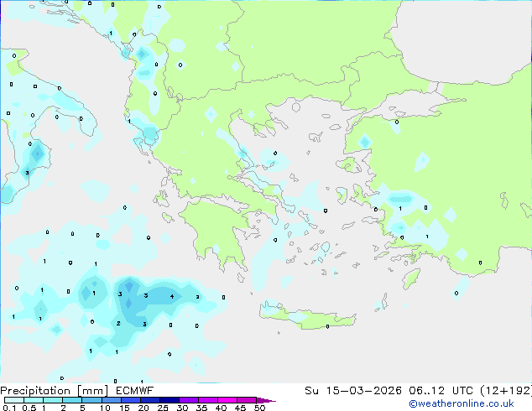Open the weatheronline.co.uk copyright link
Screen dimensions: 532x411
462,403
